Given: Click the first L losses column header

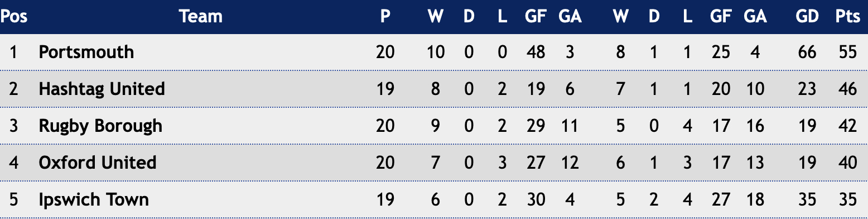Looking at the screenshot, I should point(503,17).
